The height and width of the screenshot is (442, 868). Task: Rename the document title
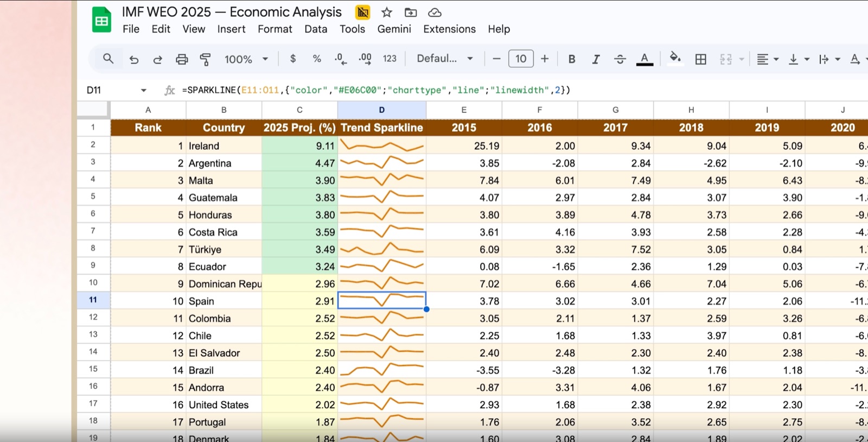pyautogui.click(x=232, y=12)
